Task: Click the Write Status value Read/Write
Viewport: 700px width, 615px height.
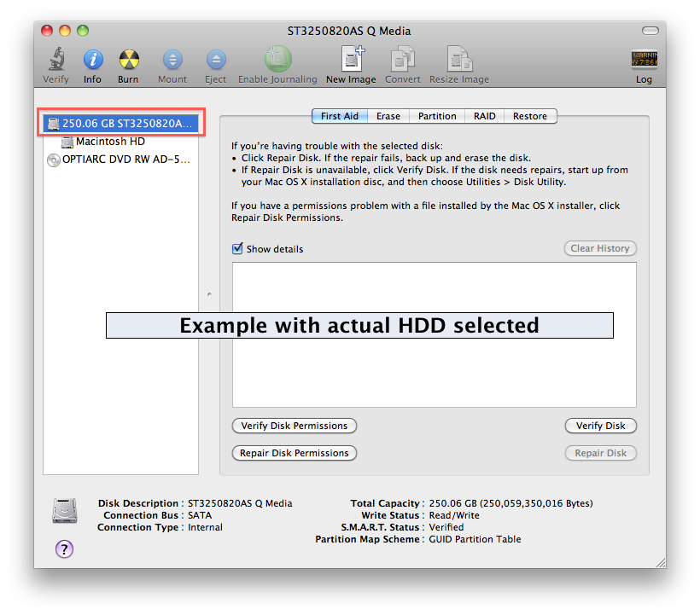Action: tap(454, 515)
